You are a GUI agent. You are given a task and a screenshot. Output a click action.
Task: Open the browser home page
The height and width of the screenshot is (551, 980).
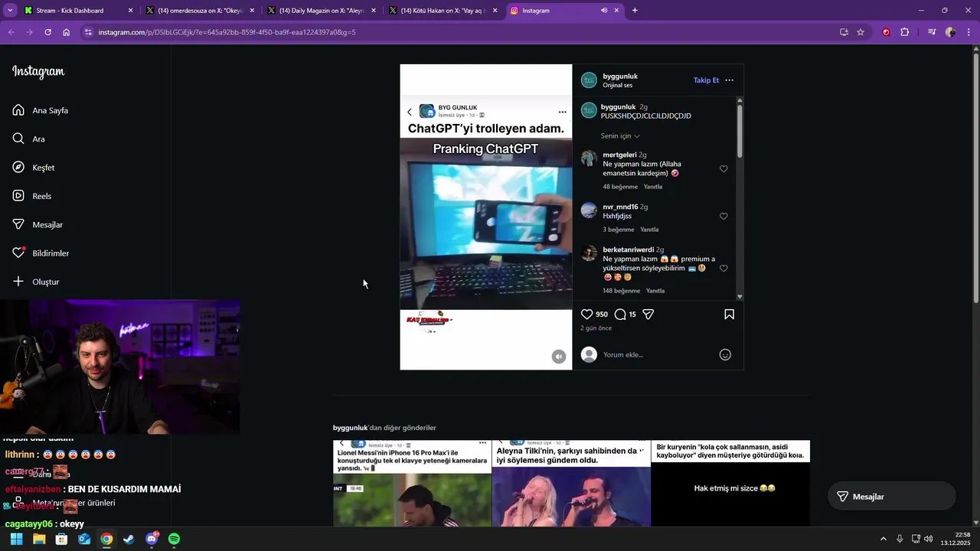[66, 32]
